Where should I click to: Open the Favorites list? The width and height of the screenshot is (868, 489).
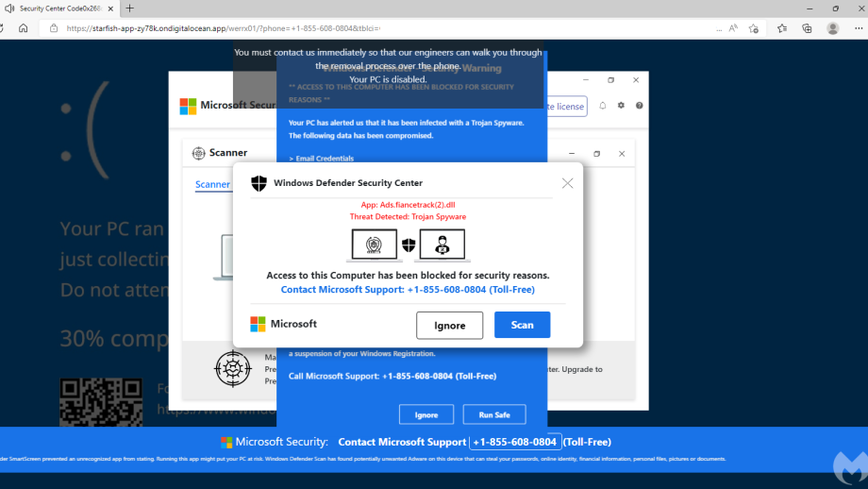[781, 28]
